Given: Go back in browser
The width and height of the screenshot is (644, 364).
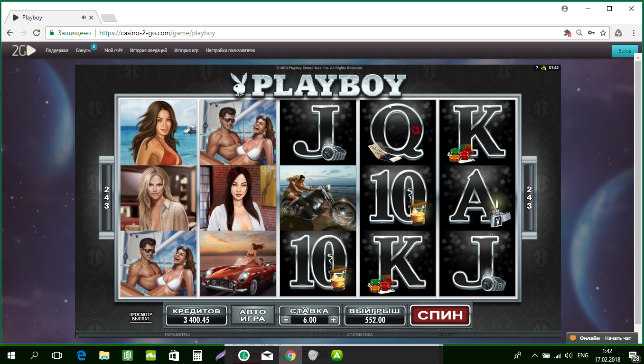Looking at the screenshot, I should pyautogui.click(x=10, y=33).
